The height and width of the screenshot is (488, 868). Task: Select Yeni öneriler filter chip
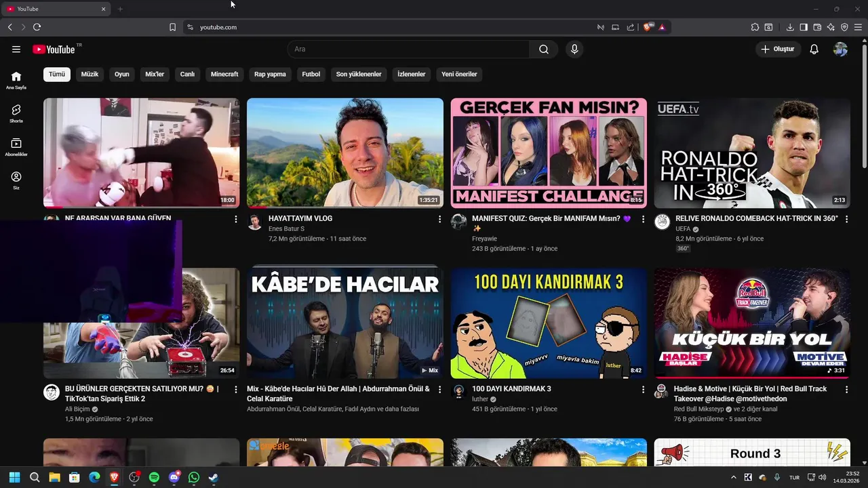pyautogui.click(x=459, y=74)
